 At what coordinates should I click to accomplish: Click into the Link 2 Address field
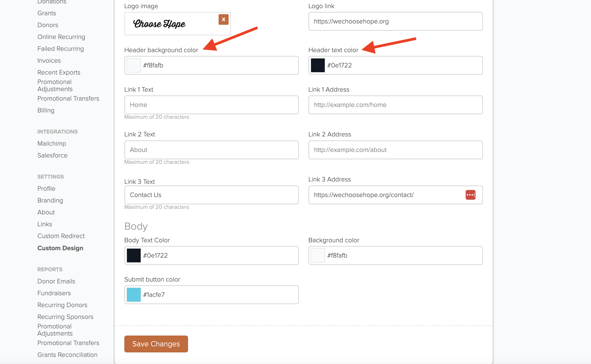(x=396, y=150)
